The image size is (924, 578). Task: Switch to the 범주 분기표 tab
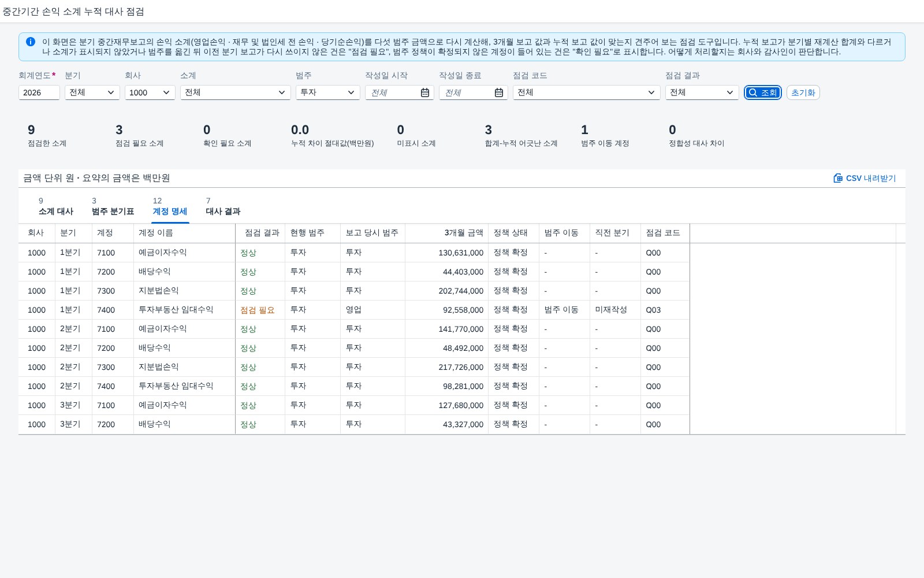pos(113,206)
